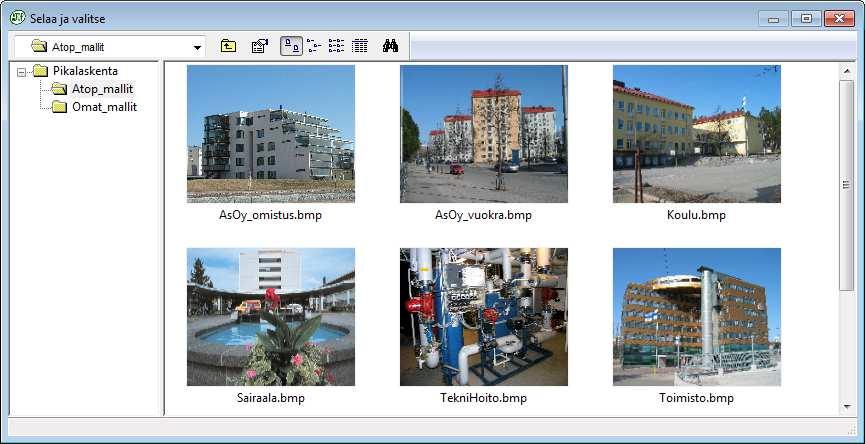This screenshot has height=444, width=865.
Task: Select the AsOy_vuokra.bmp thumbnail image
Action: tap(484, 134)
